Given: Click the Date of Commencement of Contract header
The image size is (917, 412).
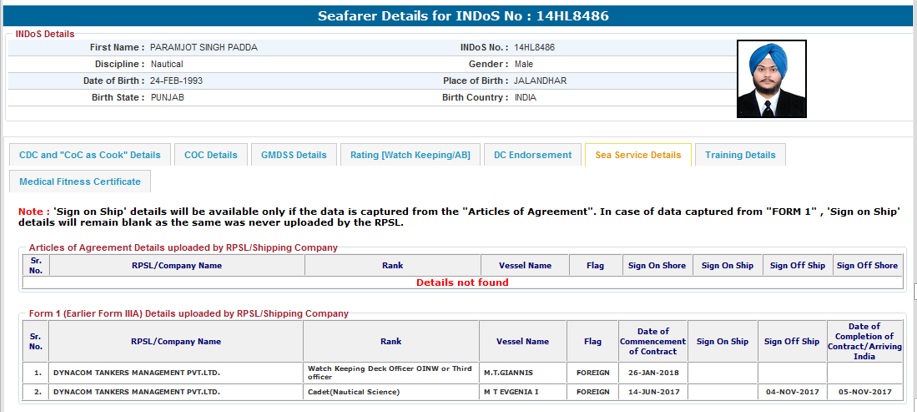Looking at the screenshot, I should click(x=653, y=341).
